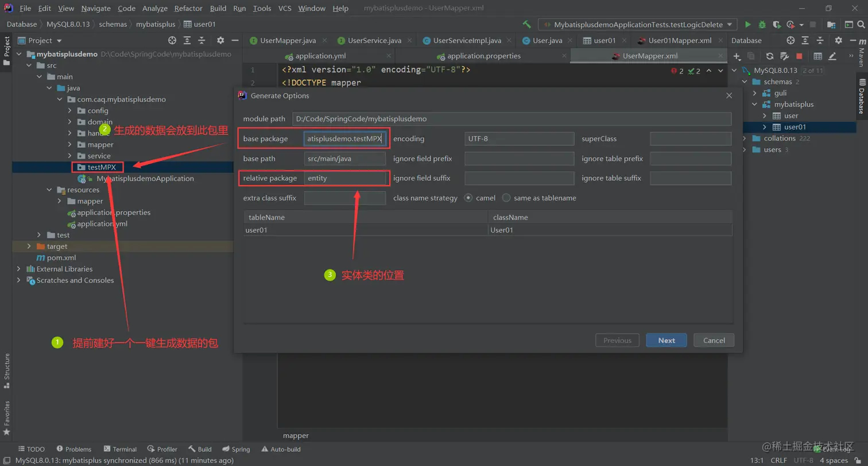Click the extra class suffix input field
Viewport: 868px width, 466px height.
pos(344,198)
